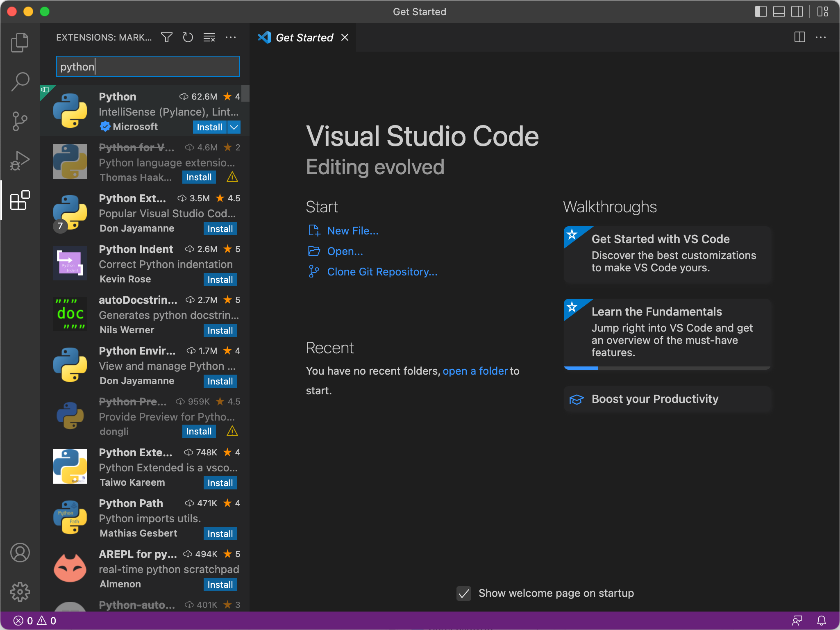The image size is (840, 630).
Task: Clear extensions search results icon
Action: click(209, 38)
